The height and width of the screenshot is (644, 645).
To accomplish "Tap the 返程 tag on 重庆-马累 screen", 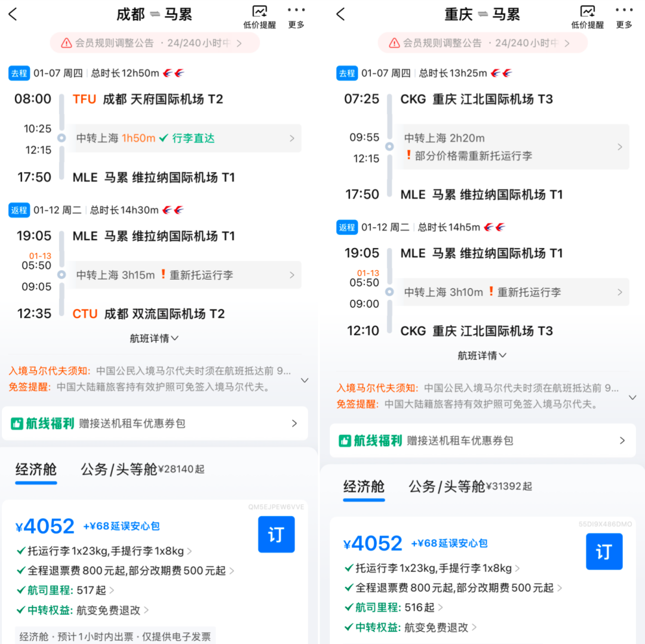I will tap(347, 228).
